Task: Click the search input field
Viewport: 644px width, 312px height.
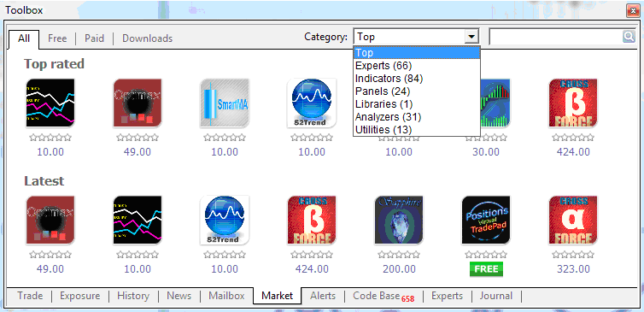Action: [556, 37]
